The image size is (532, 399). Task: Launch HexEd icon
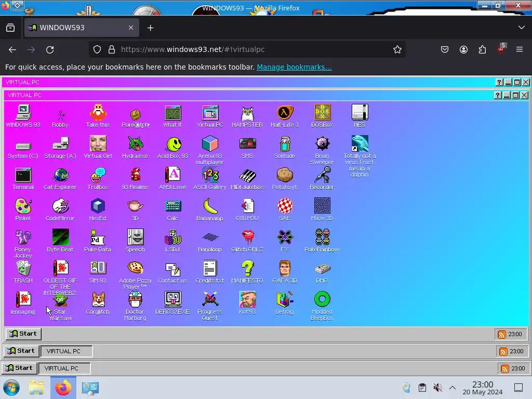[98, 210]
